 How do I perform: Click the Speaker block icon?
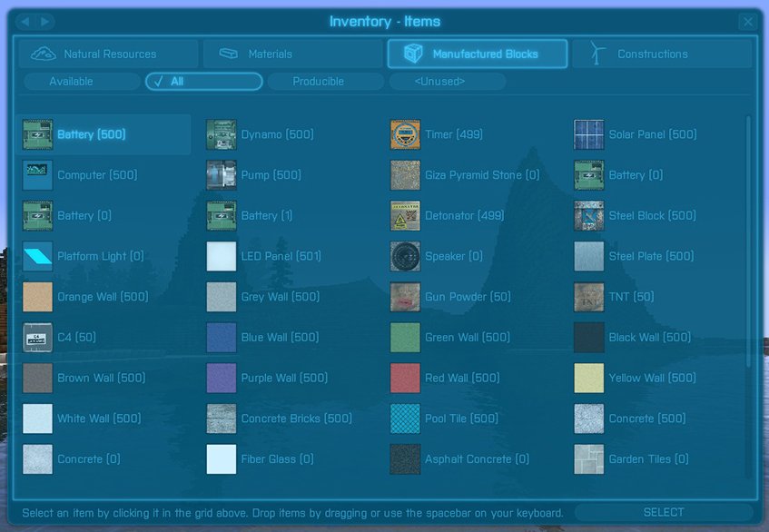405,256
